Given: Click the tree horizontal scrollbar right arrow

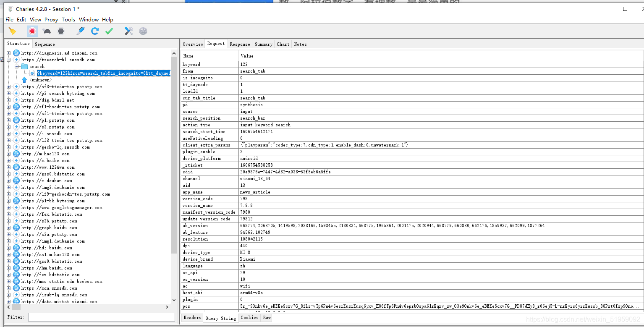Looking at the screenshot, I should [x=167, y=307].
